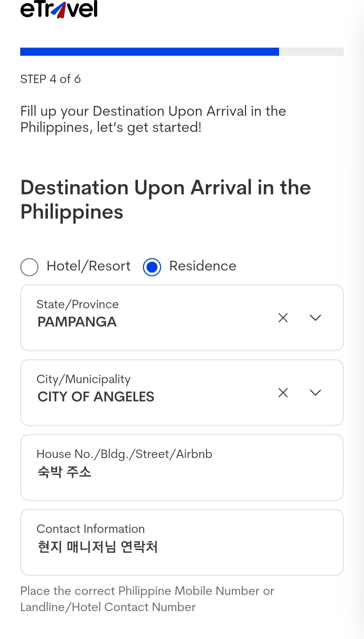Select the Residence radio button
The height and width of the screenshot is (639, 364).
pyautogui.click(x=152, y=267)
